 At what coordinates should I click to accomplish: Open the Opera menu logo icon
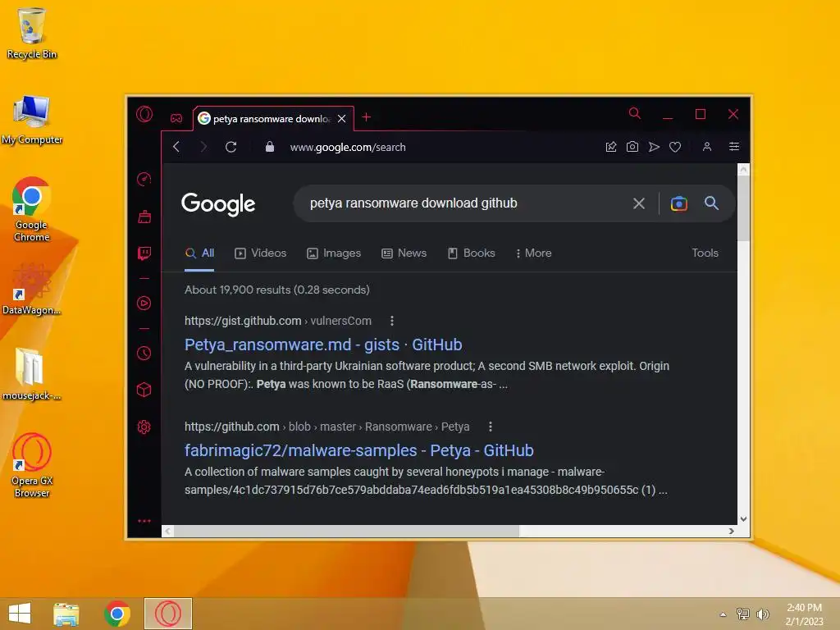coord(144,114)
